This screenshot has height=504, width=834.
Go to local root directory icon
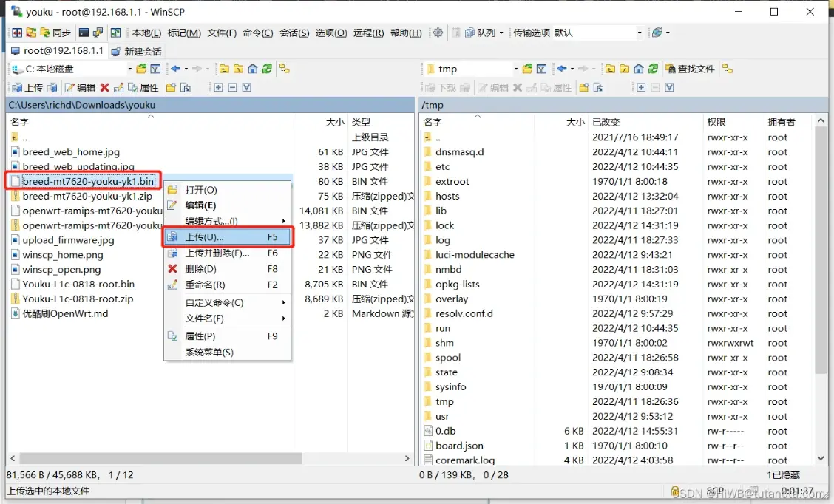click(238, 69)
